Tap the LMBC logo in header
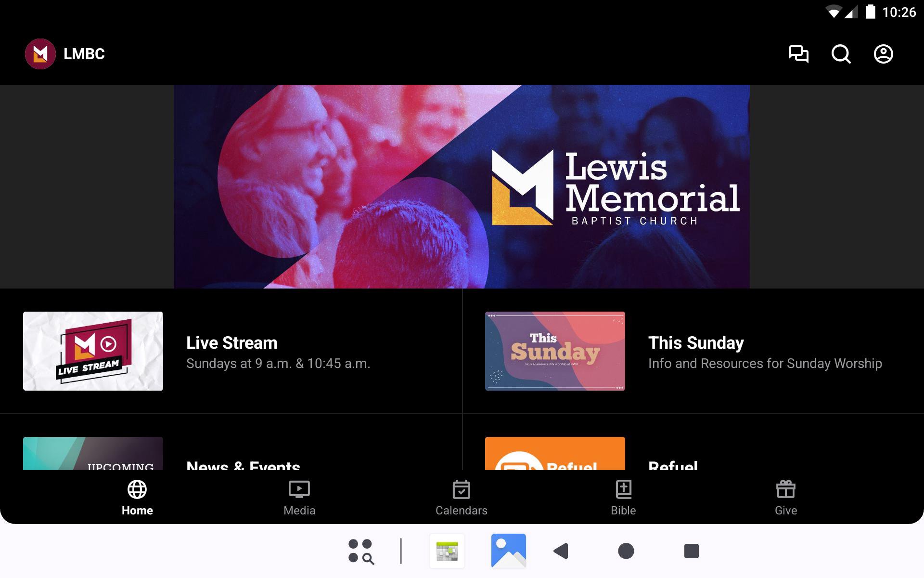The image size is (924, 578). [x=40, y=54]
